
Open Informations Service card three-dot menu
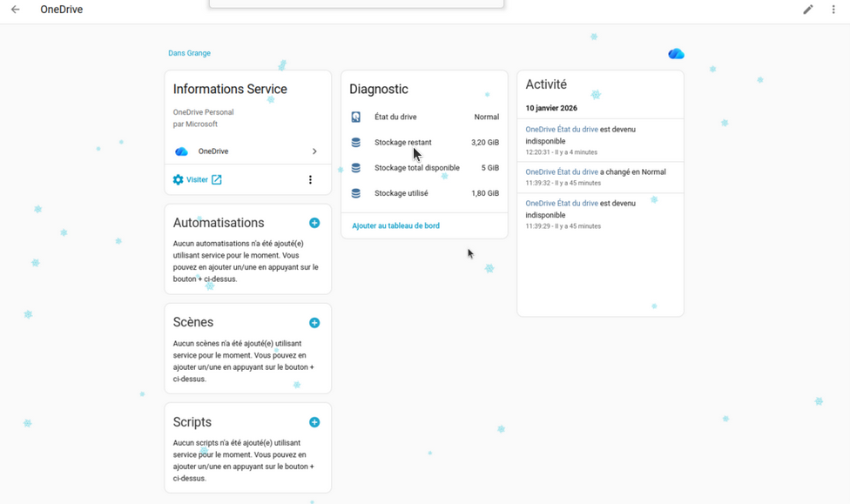coord(310,179)
